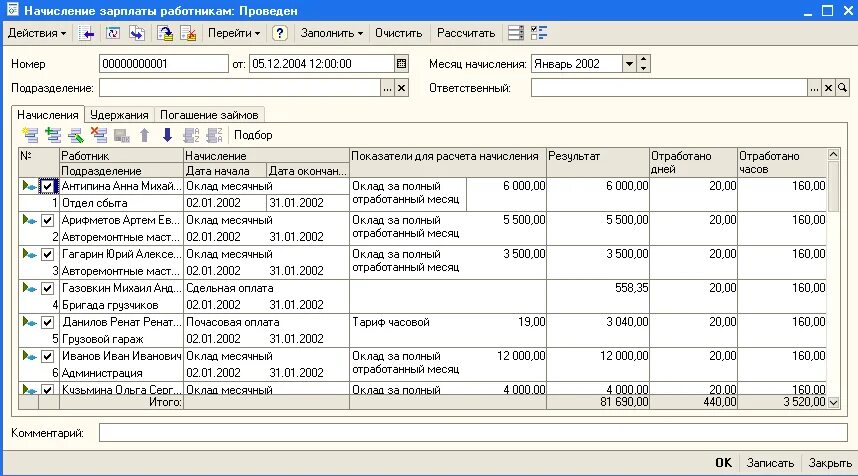Click the Закрыть button
858x476 pixels.
pos(830,462)
